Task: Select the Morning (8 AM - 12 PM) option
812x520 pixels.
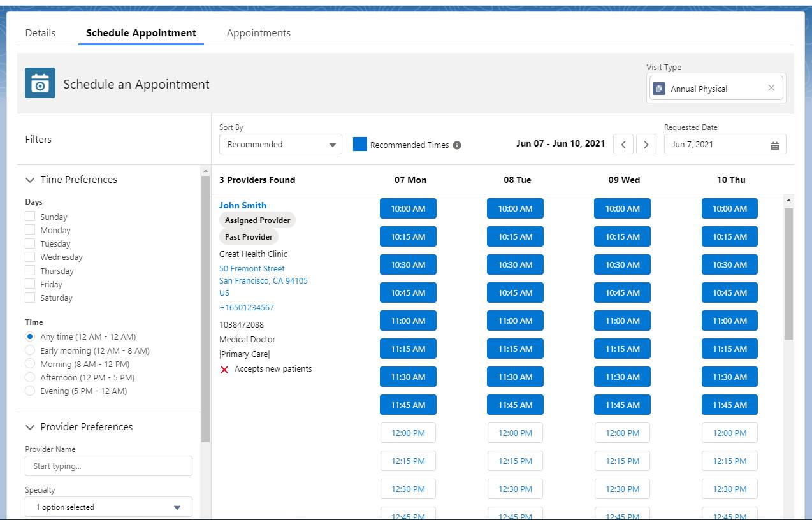Action: click(x=29, y=364)
